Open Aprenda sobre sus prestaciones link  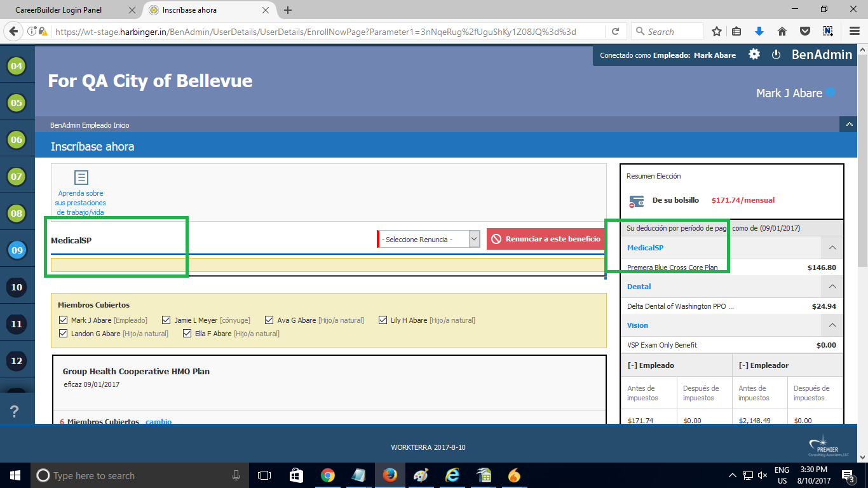[x=81, y=203]
